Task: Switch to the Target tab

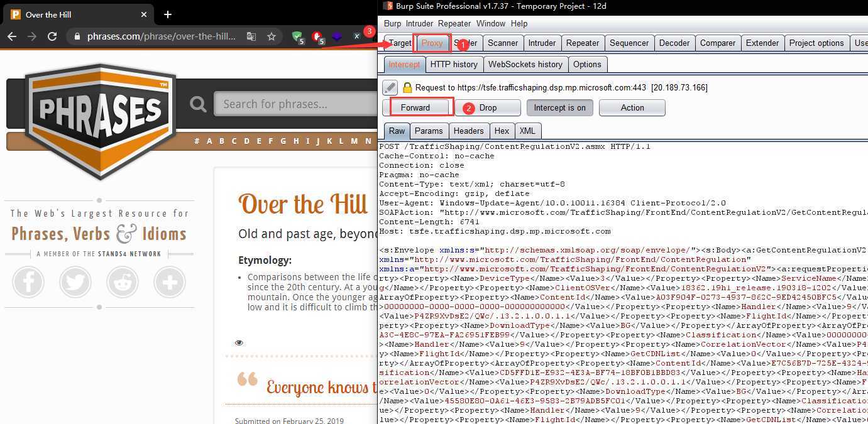Action: (x=399, y=43)
